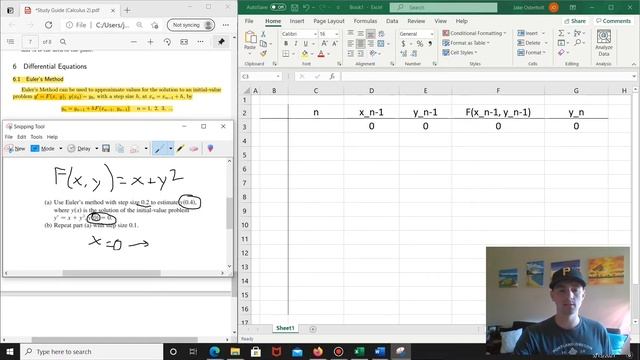Image resolution: width=640 pixels, height=360 pixels.
Task: Toggle Underline formatting
Action: click(x=305, y=43)
